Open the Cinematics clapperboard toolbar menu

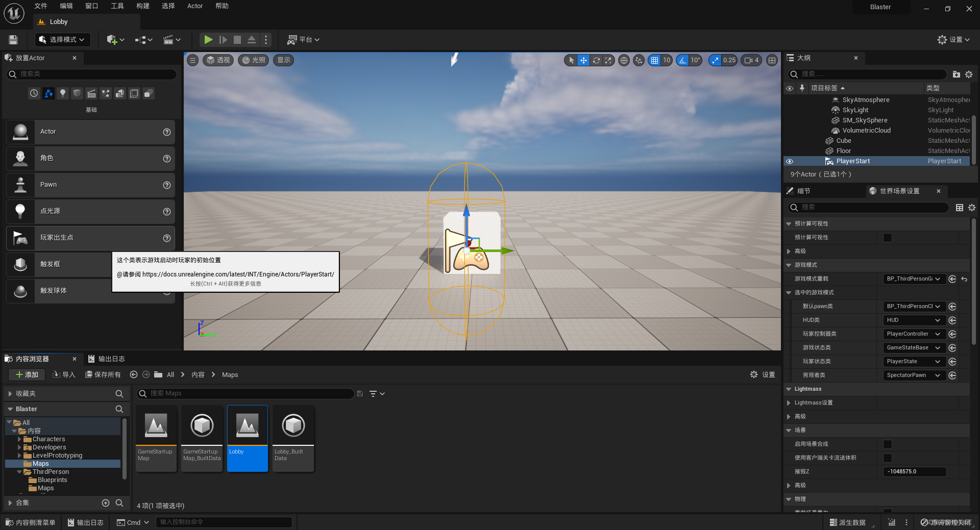pyautogui.click(x=171, y=39)
